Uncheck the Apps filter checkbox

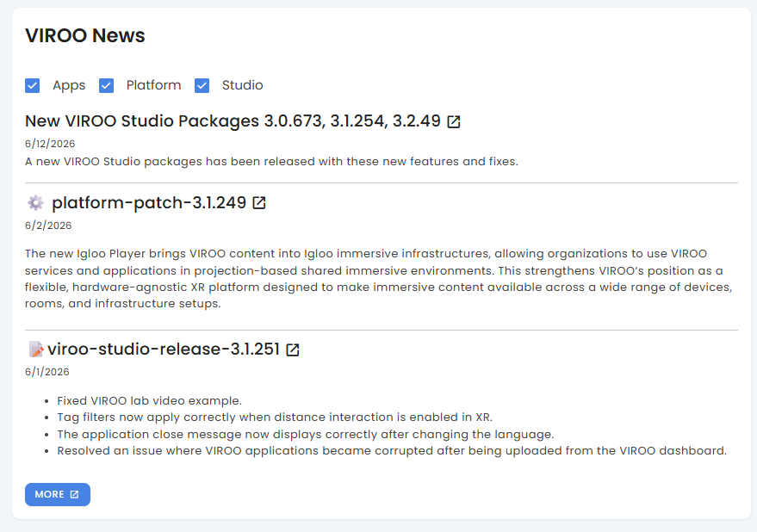[x=33, y=86]
